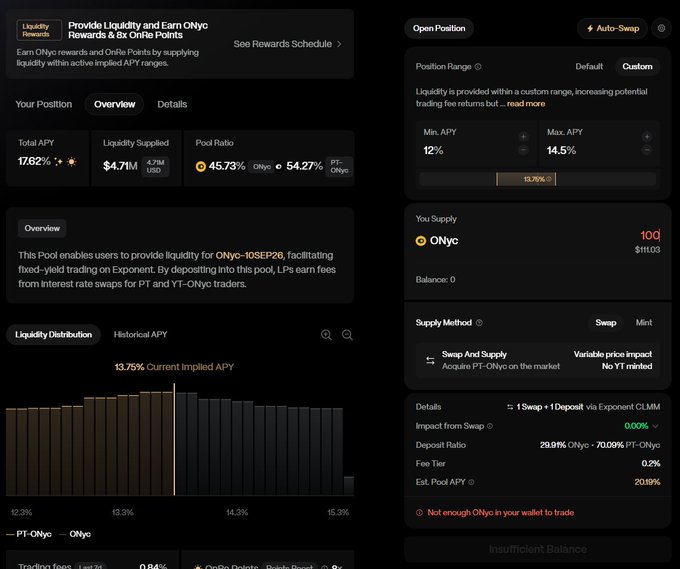Select the Open Position tab
The width and height of the screenshot is (680, 569).
pos(439,28)
